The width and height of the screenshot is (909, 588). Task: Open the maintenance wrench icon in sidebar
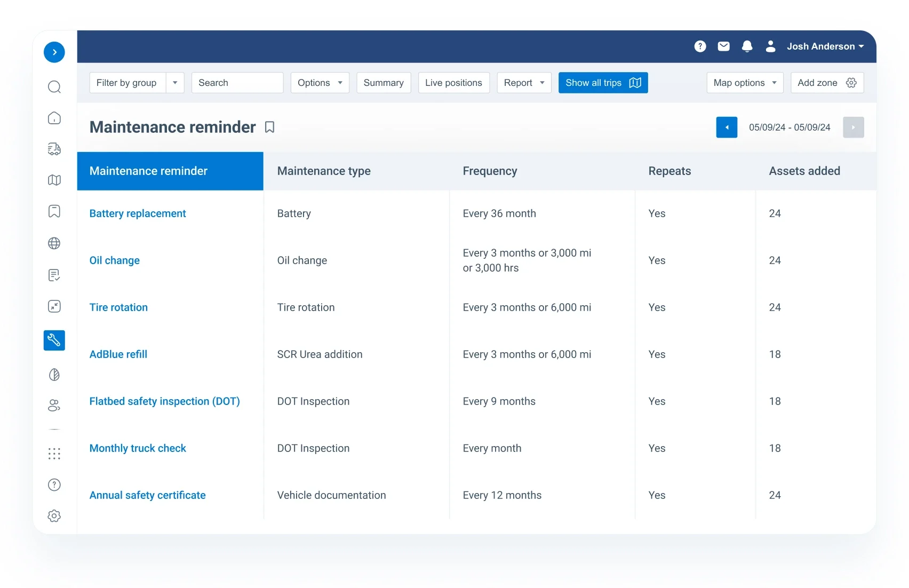point(54,340)
